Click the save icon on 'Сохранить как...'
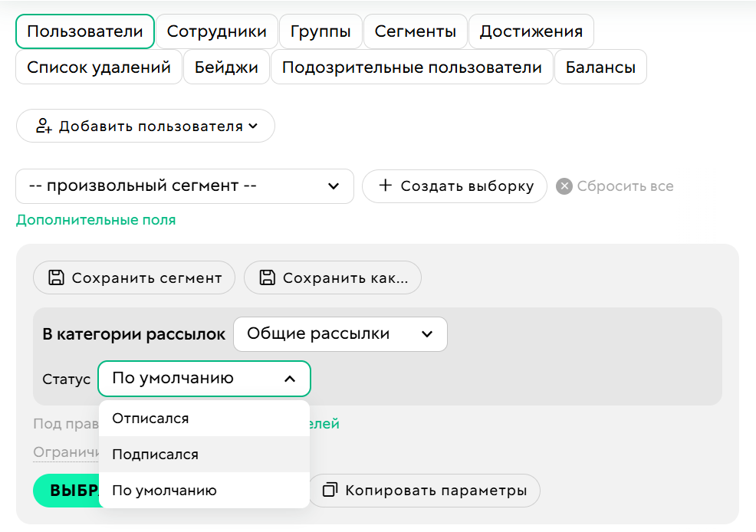756x532 pixels. point(268,277)
